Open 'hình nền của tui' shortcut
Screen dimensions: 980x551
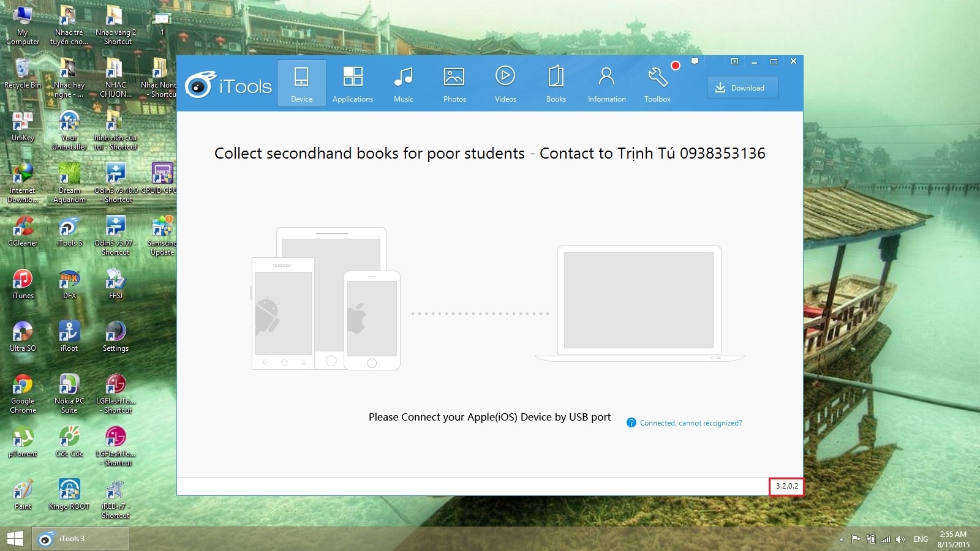click(x=116, y=130)
